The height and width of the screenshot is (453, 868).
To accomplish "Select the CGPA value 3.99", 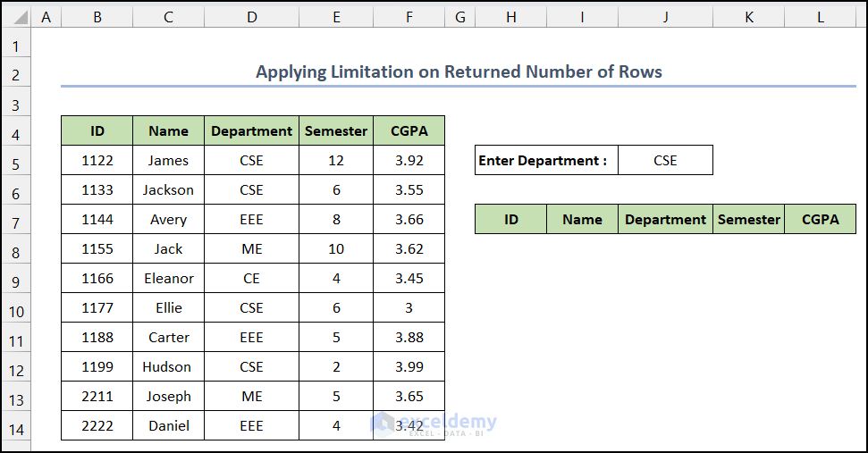I will 409,367.
